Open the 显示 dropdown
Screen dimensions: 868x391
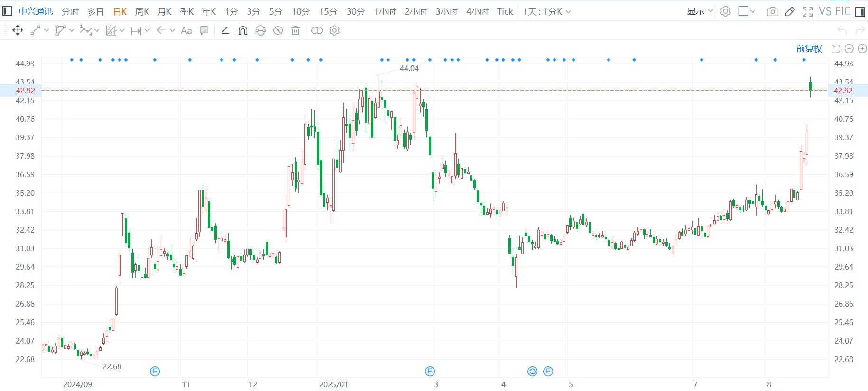700,11
